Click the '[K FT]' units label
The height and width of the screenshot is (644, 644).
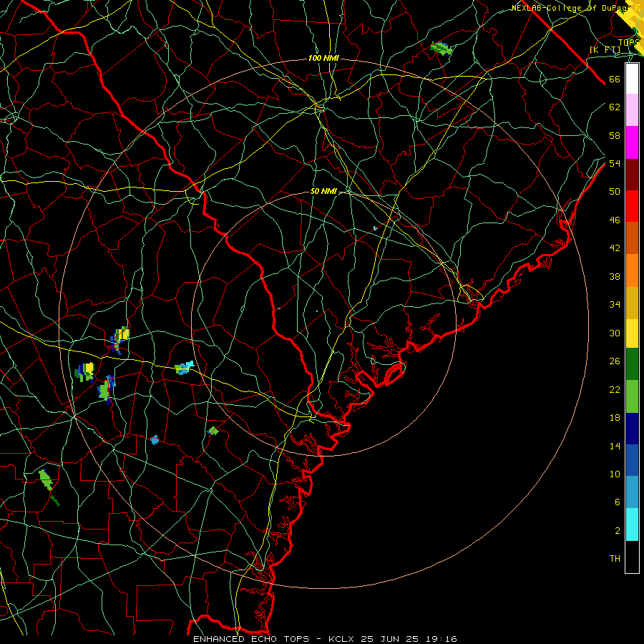tap(605, 49)
